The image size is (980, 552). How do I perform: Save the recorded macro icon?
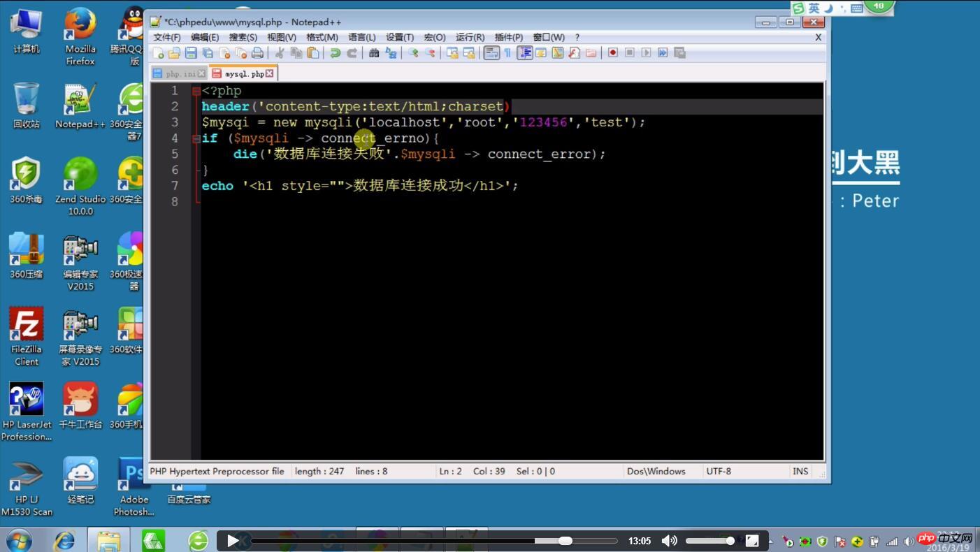point(679,52)
